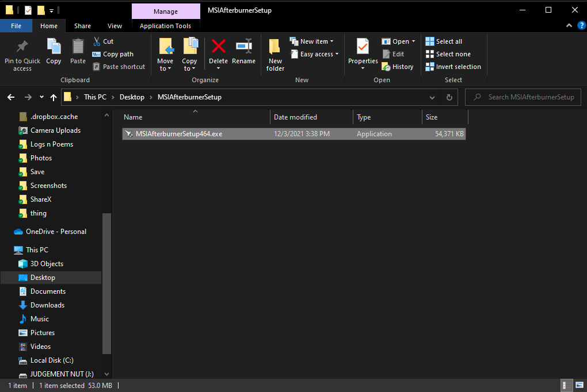
Task: Click the Paste clipboard icon
Action: pyautogui.click(x=78, y=51)
